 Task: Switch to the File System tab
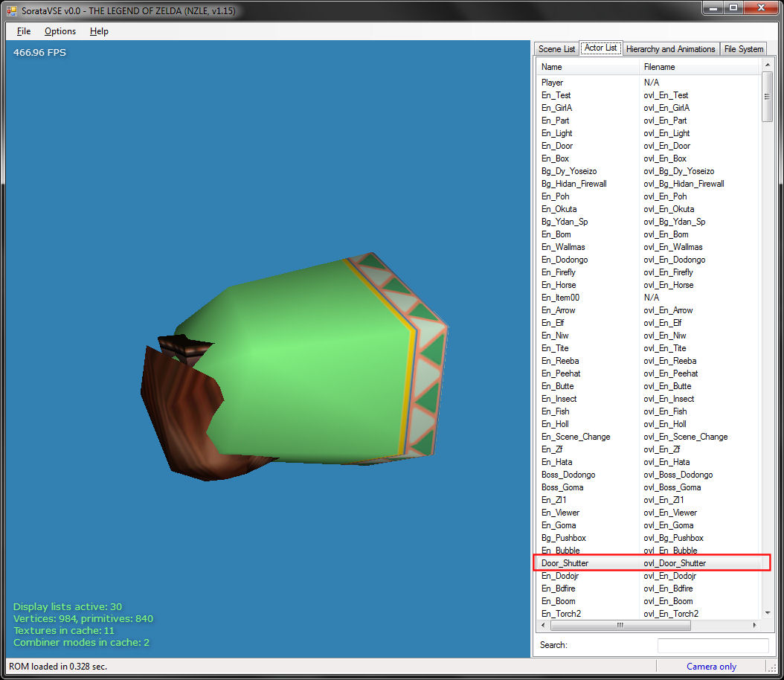tap(744, 49)
